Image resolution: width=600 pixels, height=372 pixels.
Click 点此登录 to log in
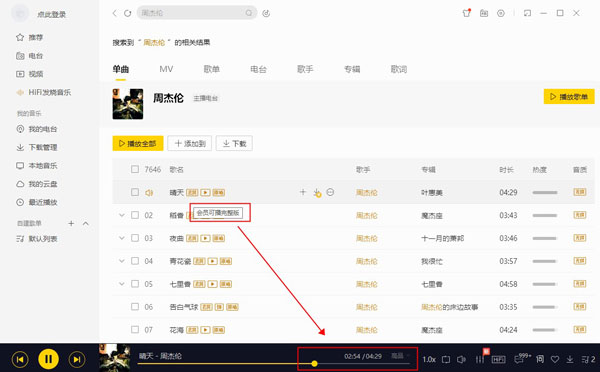click(x=51, y=15)
